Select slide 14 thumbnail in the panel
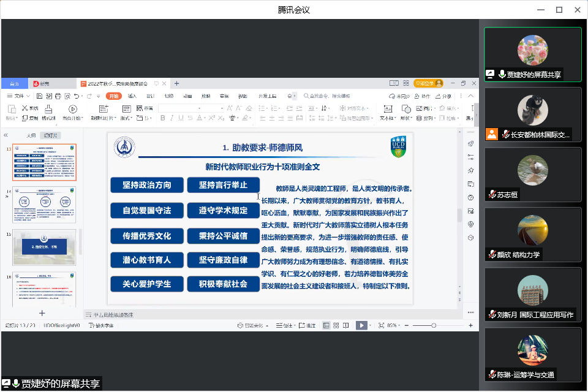This screenshot has height=392, width=588. click(44, 205)
